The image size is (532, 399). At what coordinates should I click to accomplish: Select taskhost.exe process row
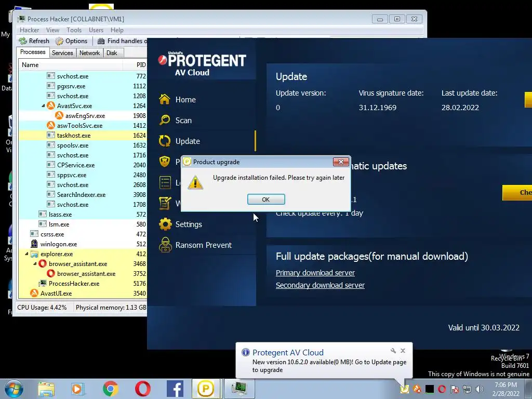(x=83, y=136)
